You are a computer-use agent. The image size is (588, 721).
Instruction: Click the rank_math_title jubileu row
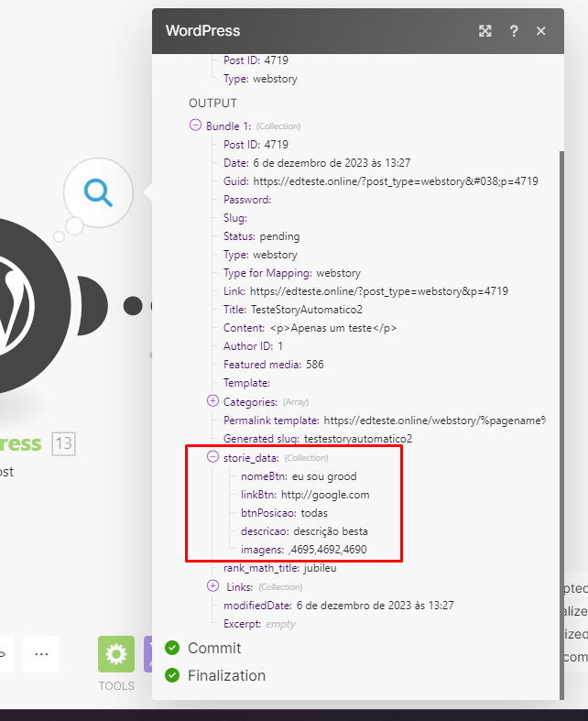pyautogui.click(x=280, y=568)
